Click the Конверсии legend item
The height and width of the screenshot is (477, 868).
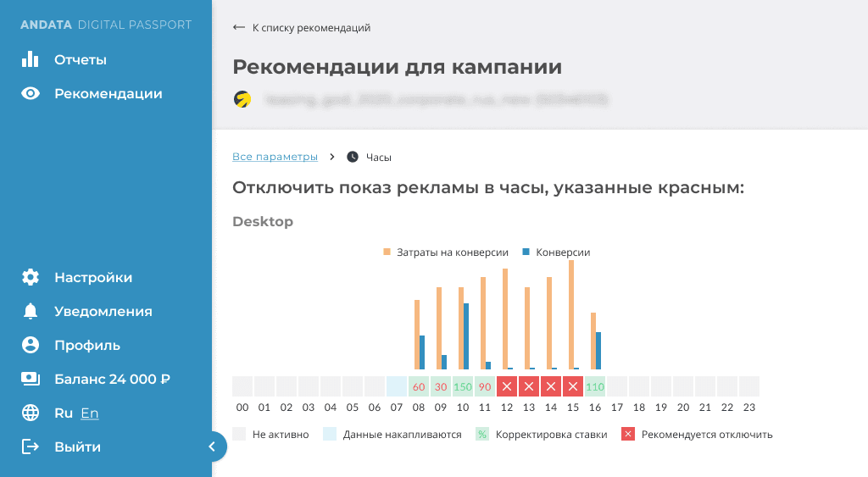[556, 252]
